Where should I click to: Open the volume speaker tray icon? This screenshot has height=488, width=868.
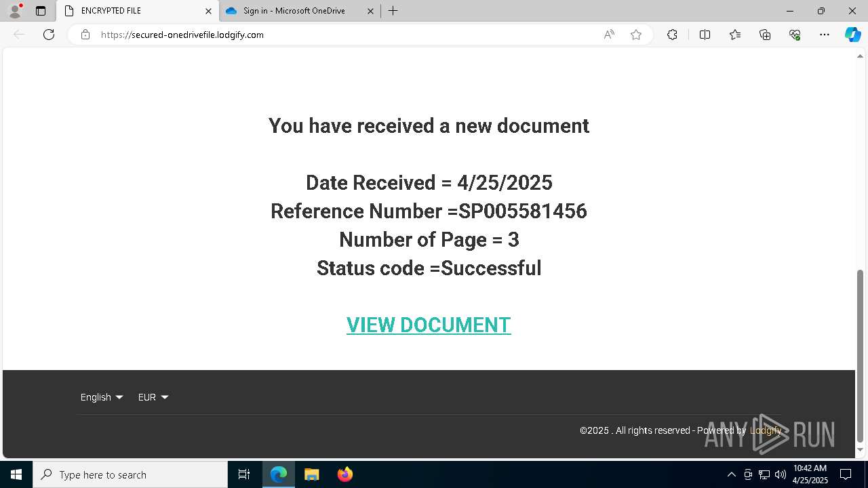pyautogui.click(x=781, y=474)
